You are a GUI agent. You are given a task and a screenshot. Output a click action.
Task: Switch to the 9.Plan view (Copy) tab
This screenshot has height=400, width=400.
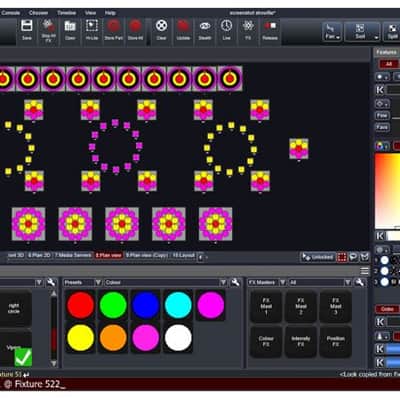coord(147,255)
